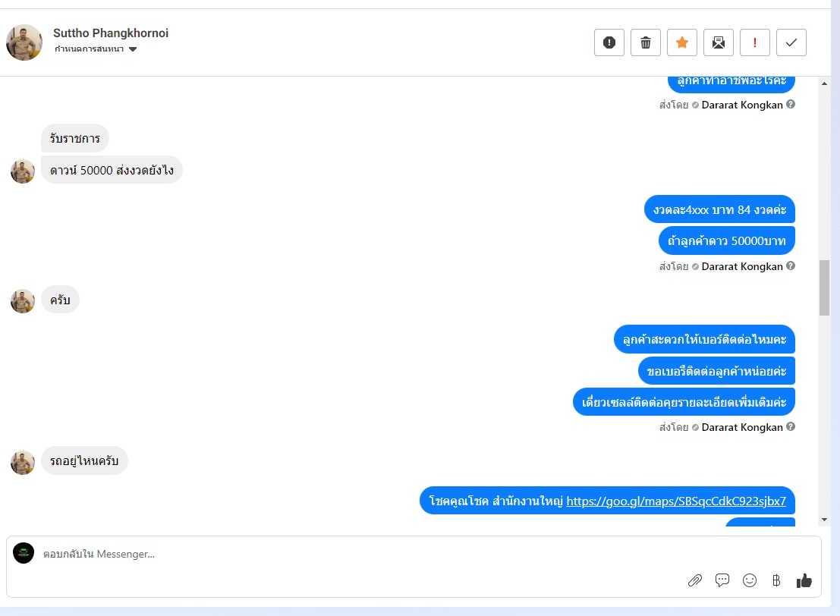
Task: Click the Baht payment icon
Action: (x=776, y=580)
